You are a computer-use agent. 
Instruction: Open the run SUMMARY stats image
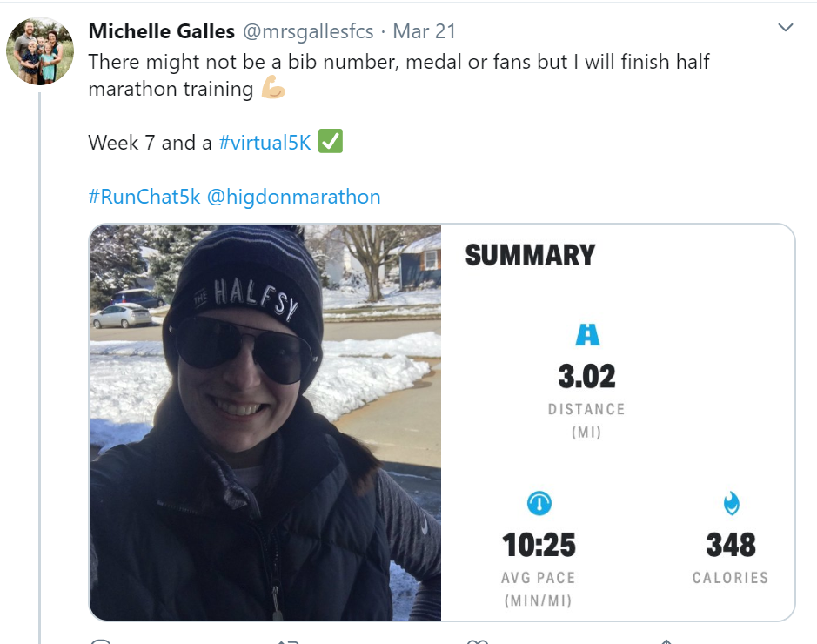pos(618,422)
